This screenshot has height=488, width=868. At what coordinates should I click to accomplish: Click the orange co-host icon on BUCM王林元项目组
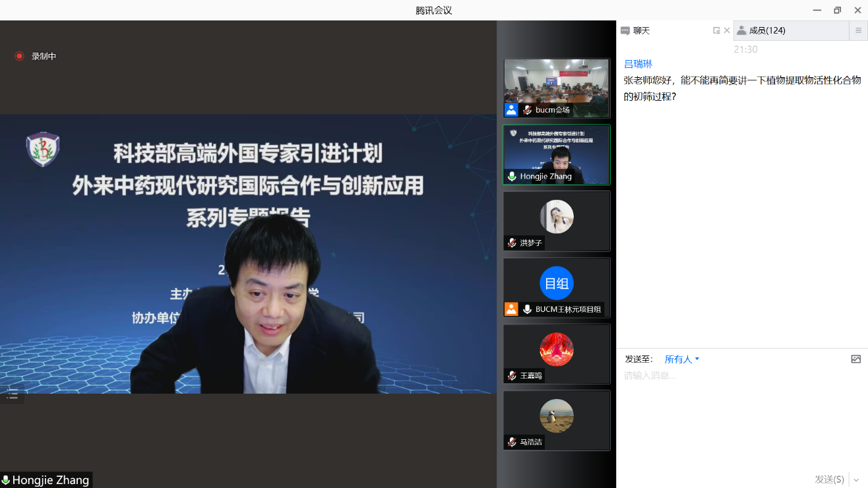click(x=511, y=309)
